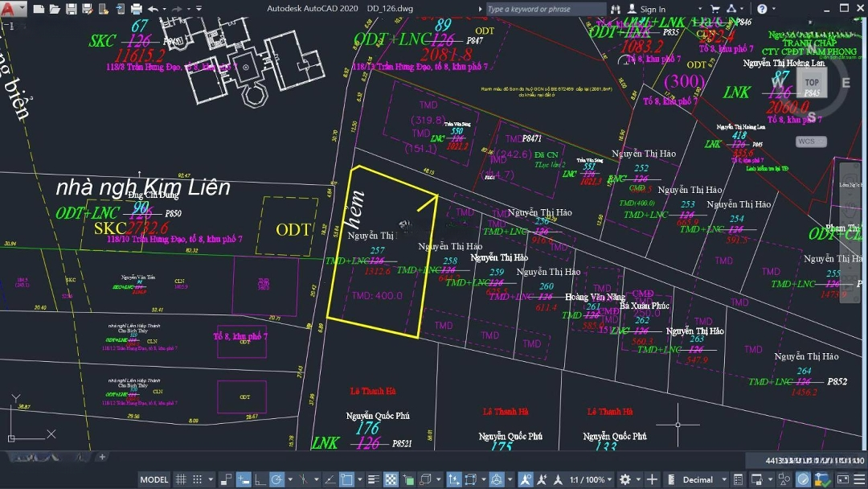868x489 pixels.
Task: Create a new drawing from the toolbar
Action: pyautogui.click(x=38, y=9)
